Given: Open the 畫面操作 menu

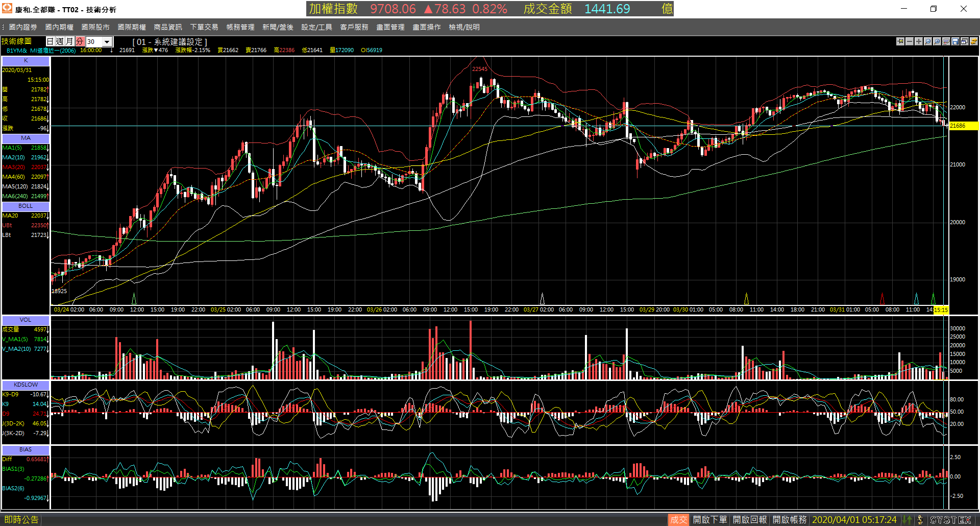Looking at the screenshot, I should [x=427, y=27].
